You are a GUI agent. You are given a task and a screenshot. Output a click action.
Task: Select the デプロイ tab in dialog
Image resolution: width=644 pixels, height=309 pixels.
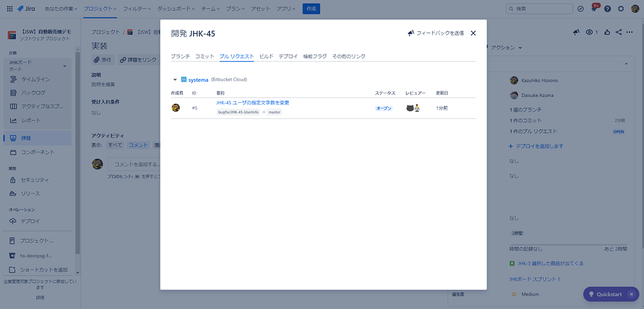pos(288,56)
